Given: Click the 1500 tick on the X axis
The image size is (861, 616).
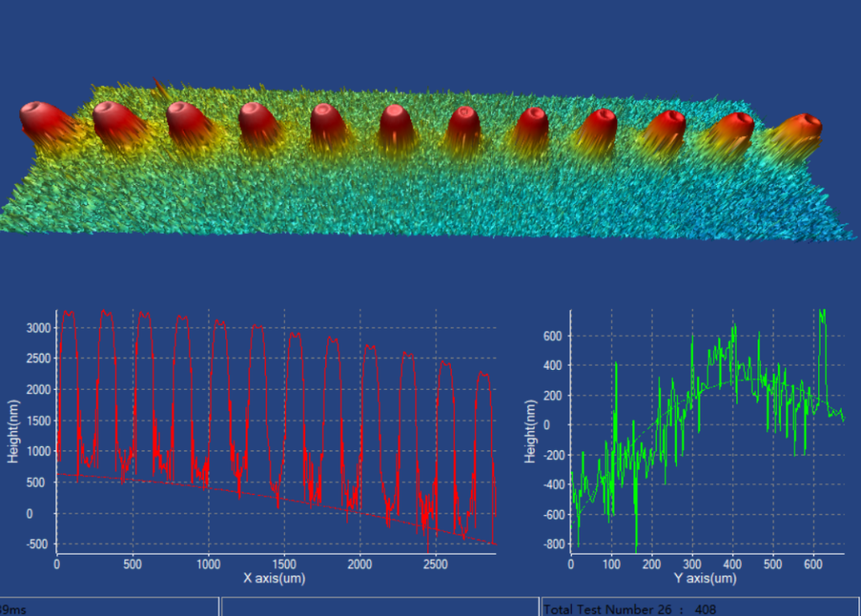Looking at the screenshot, I should [x=284, y=564].
